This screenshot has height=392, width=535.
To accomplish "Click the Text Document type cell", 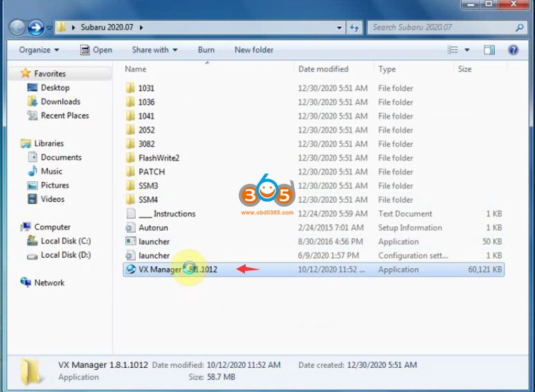I will pos(405,214).
